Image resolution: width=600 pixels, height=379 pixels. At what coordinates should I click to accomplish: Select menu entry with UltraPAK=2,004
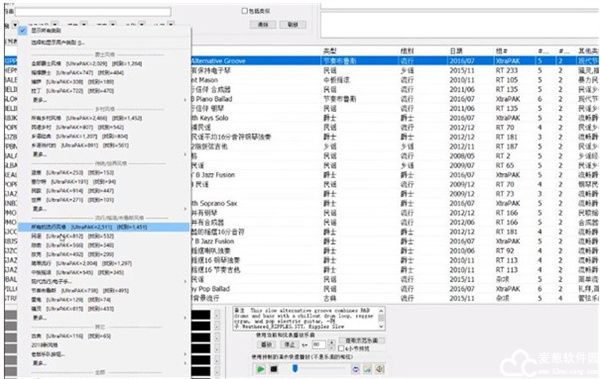[x=104, y=263]
